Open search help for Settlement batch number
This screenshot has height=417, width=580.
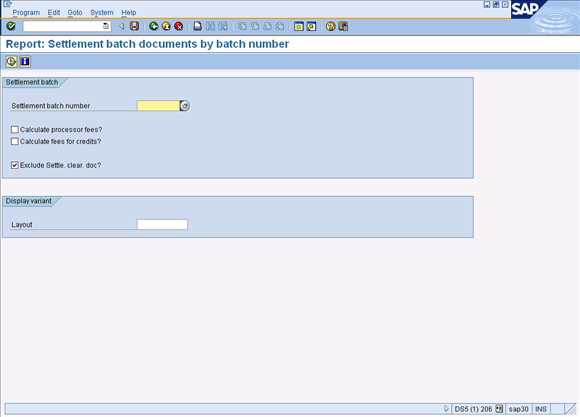click(185, 106)
